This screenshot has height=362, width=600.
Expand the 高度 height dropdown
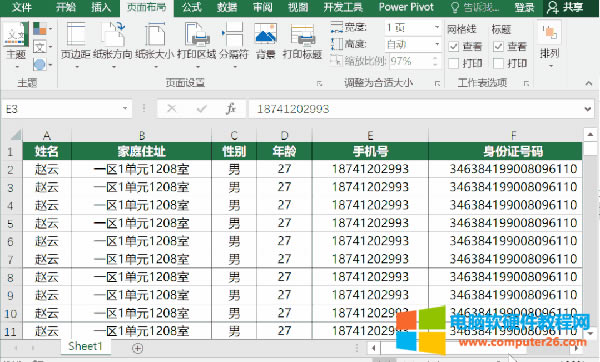(x=437, y=44)
